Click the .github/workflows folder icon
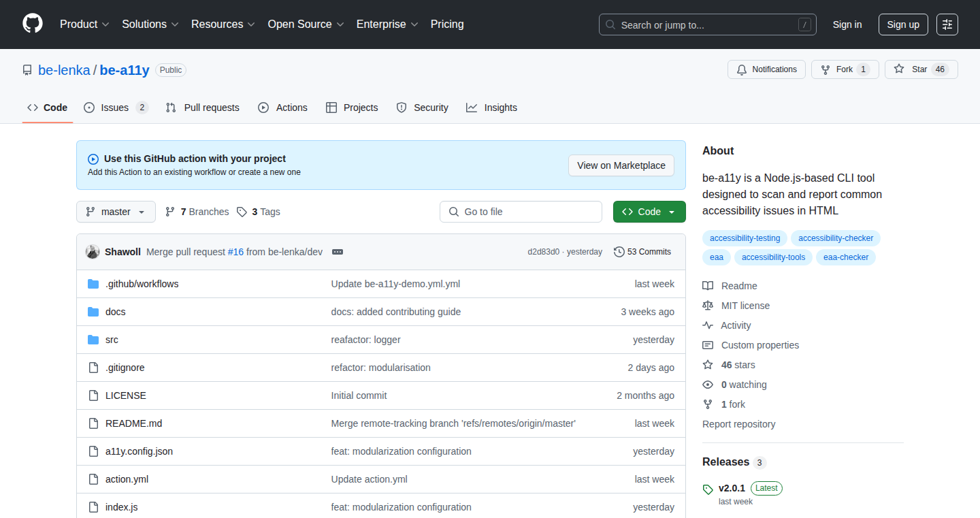Viewport: 980px width, 518px height. click(x=93, y=284)
